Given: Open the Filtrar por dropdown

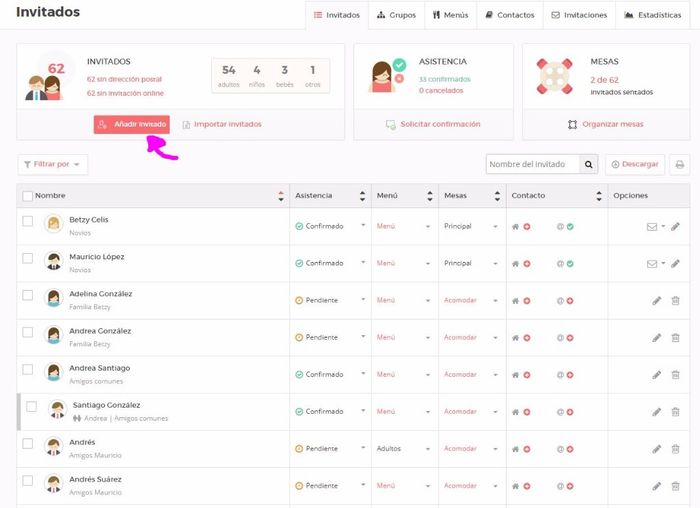Looking at the screenshot, I should point(53,164).
